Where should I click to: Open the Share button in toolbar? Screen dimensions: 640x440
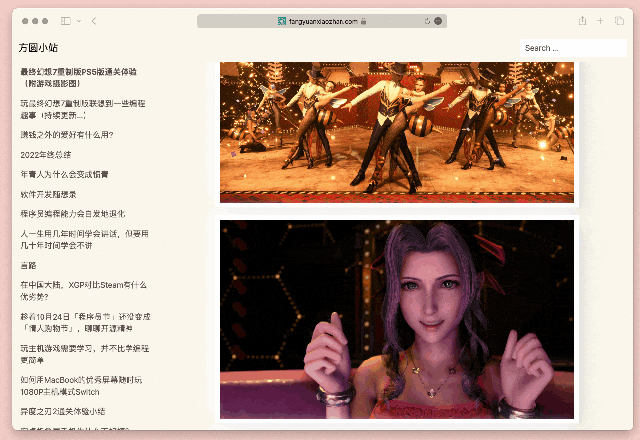pyautogui.click(x=582, y=20)
